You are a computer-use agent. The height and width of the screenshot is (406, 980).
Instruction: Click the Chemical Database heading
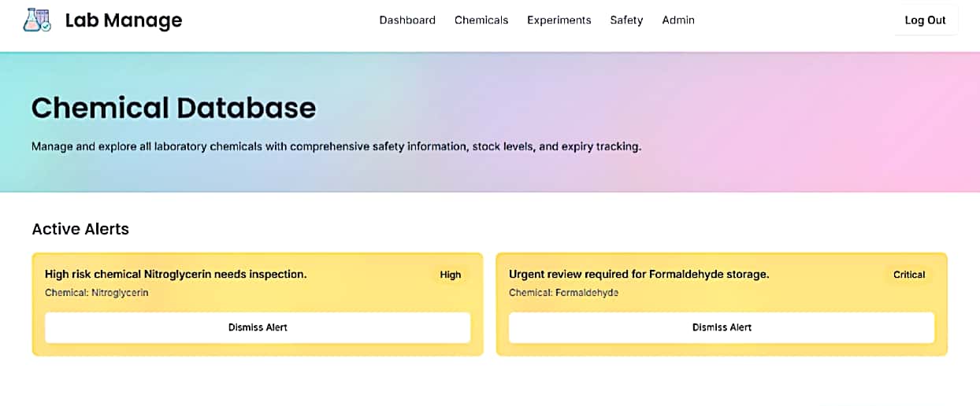pos(173,108)
